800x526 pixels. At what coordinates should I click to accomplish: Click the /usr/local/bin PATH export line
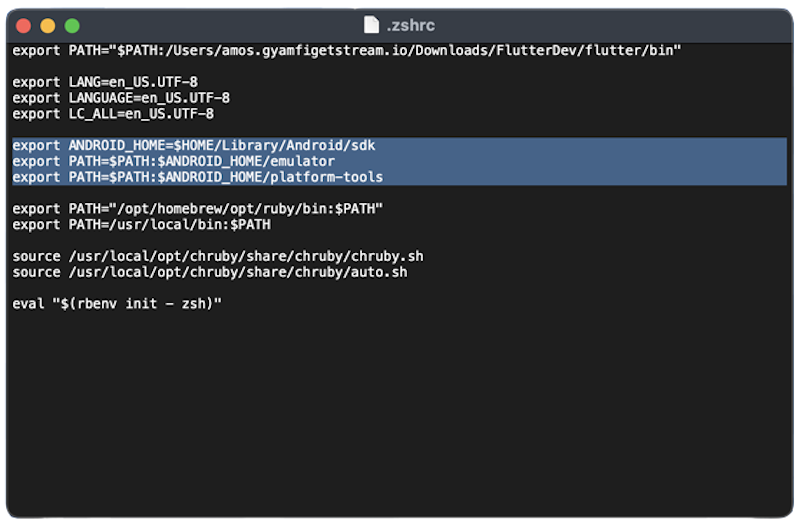point(141,224)
